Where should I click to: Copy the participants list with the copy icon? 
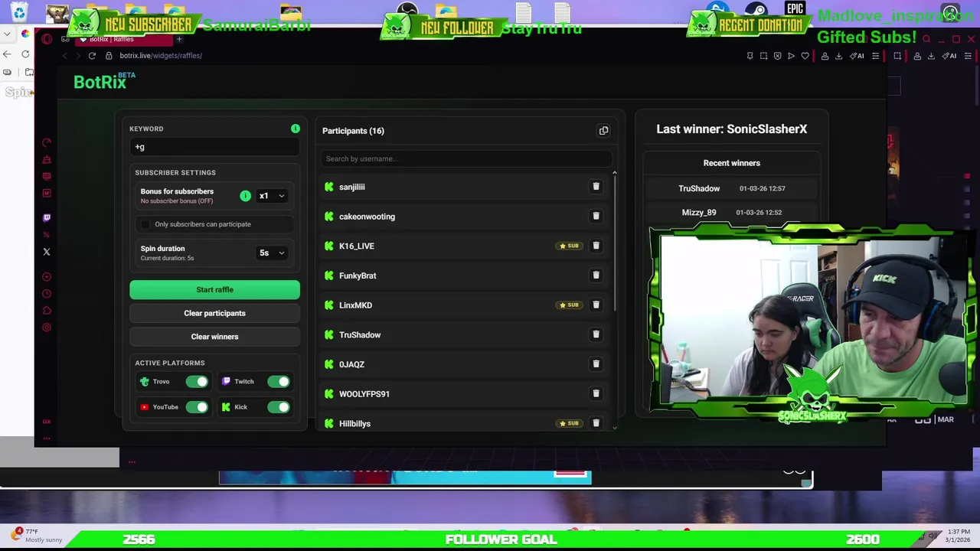click(x=603, y=131)
